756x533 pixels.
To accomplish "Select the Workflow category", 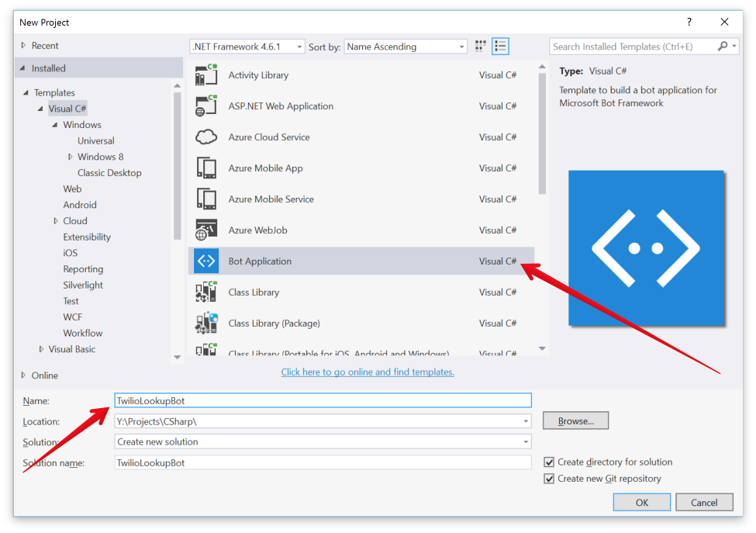I will pos(82,333).
